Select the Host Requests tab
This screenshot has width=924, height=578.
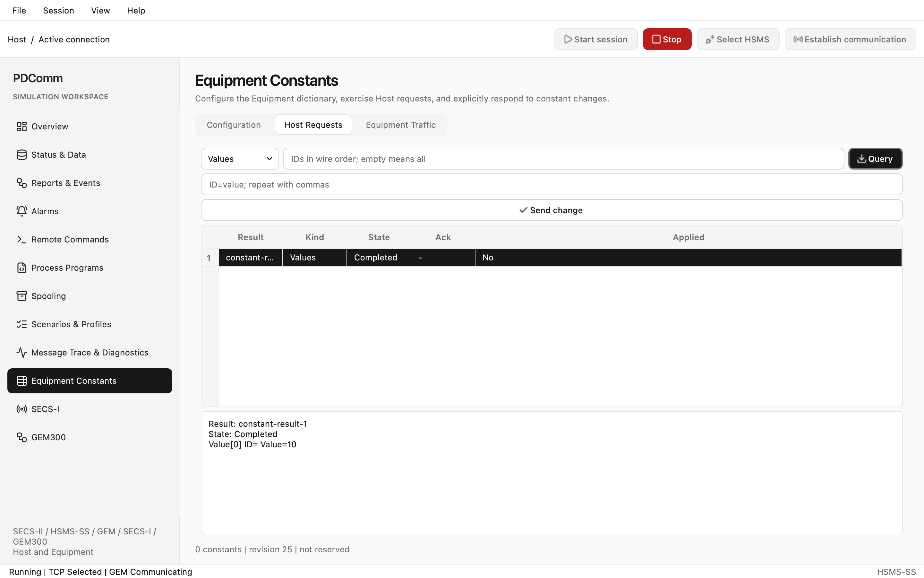click(313, 125)
